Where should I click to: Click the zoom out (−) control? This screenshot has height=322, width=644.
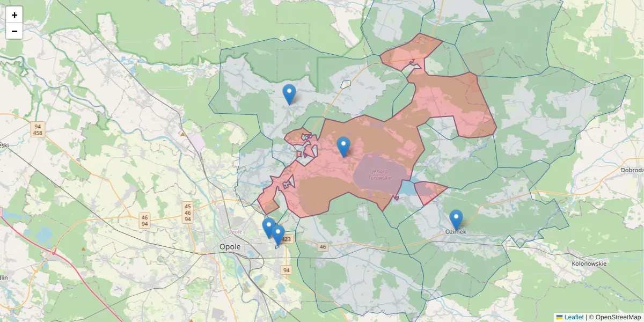click(14, 31)
